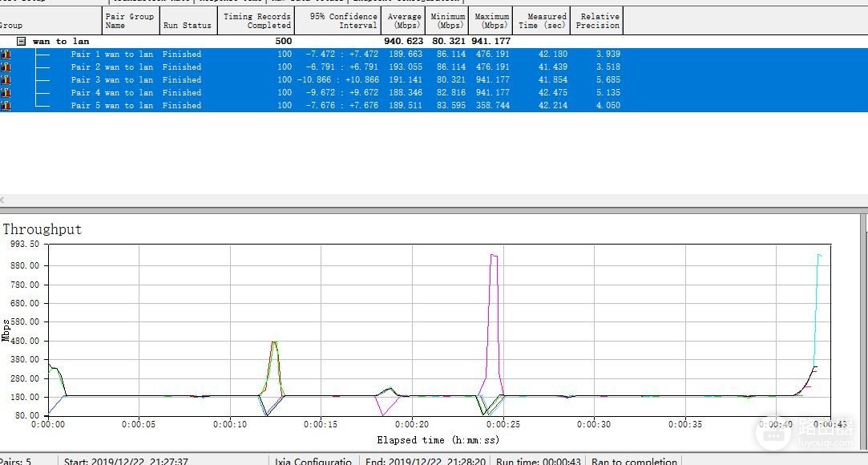Select the Pair 3 wan to lan row
The height and width of the screenshot is (465, 868).
pos(312,79)
